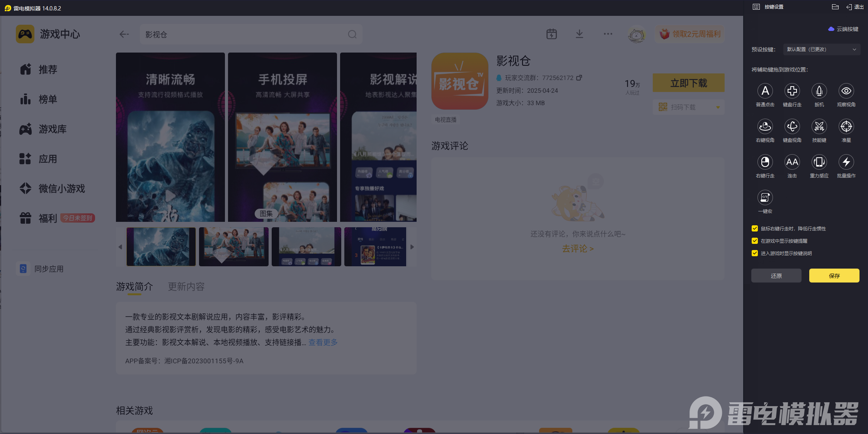Click the 游戏中心 logo
The image size is (868, 434).
click(x=48, y=34)
